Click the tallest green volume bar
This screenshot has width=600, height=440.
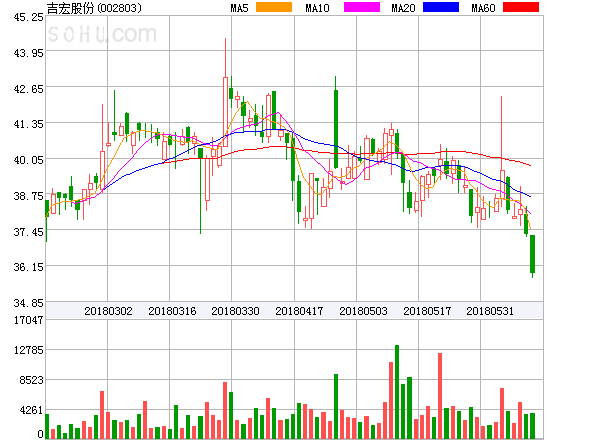coord(397,392)
